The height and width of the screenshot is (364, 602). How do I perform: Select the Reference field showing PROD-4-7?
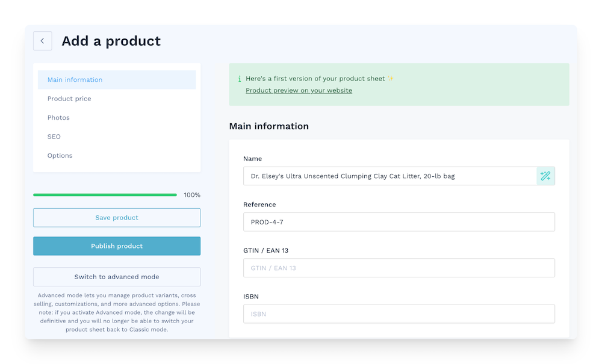399,222
